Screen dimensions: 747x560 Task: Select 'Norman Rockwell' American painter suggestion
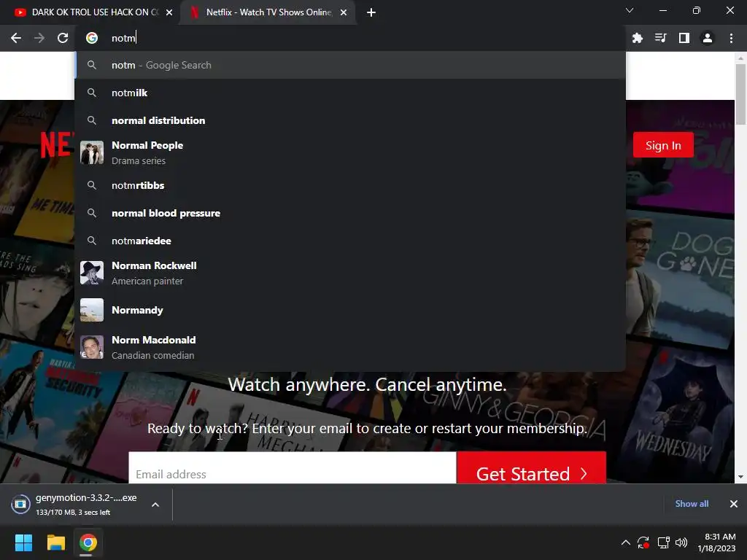[350, 273]
